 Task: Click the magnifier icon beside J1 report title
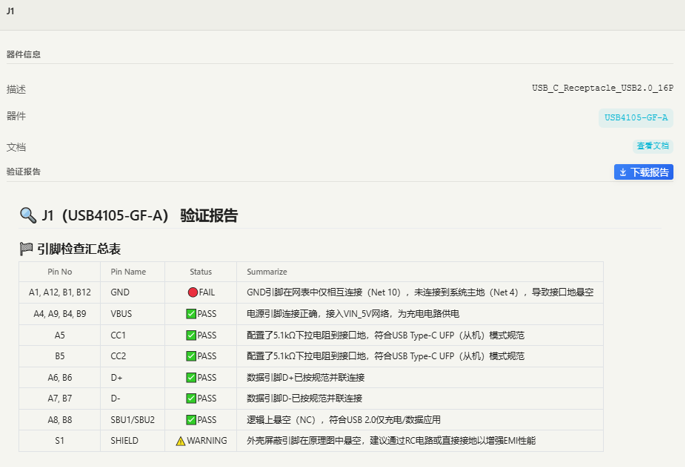tap(28, 215)
